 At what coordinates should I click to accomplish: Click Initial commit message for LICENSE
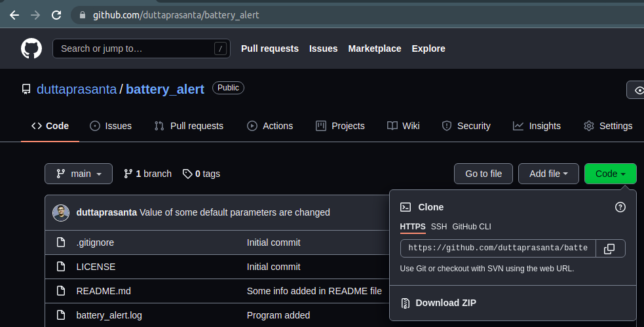[x=274, y=267]
